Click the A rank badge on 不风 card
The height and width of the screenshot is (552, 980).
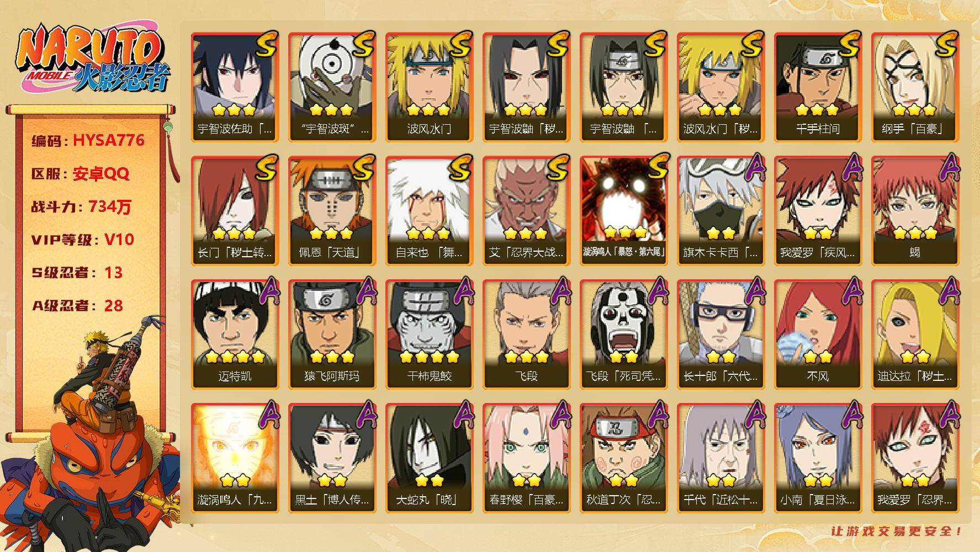[850, 291]
